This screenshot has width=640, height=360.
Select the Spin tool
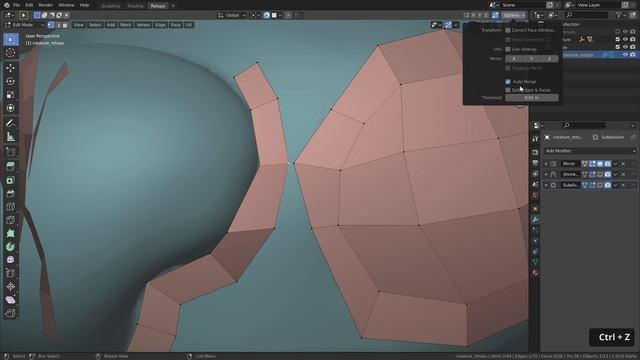[11, 247]
